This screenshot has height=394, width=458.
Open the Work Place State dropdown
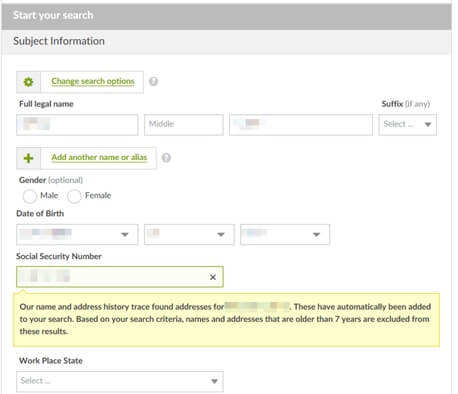120,381
